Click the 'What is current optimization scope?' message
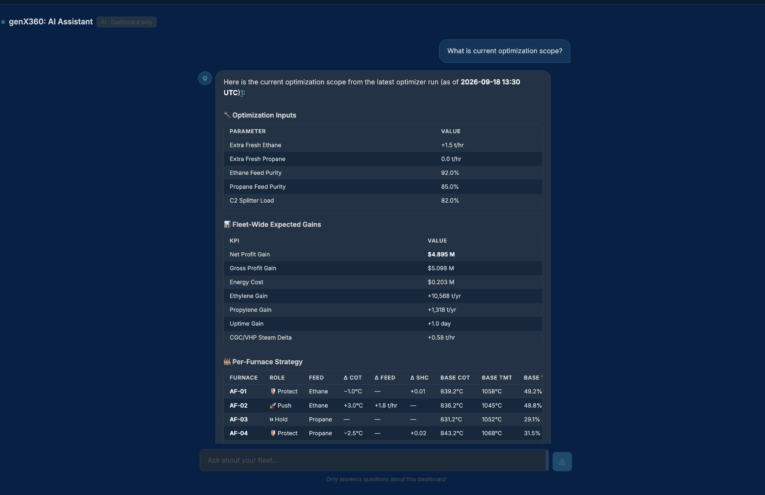The width and height of the screenshot is (765, 495). pyautogui.click(x=504, y=51)
